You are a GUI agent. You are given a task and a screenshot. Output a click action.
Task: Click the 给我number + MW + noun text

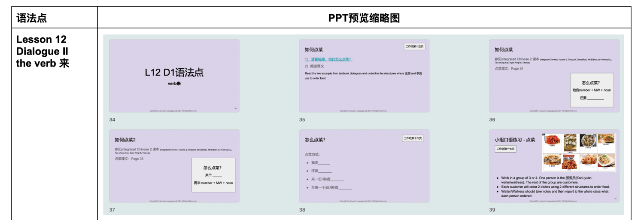[x=592, y=90]
